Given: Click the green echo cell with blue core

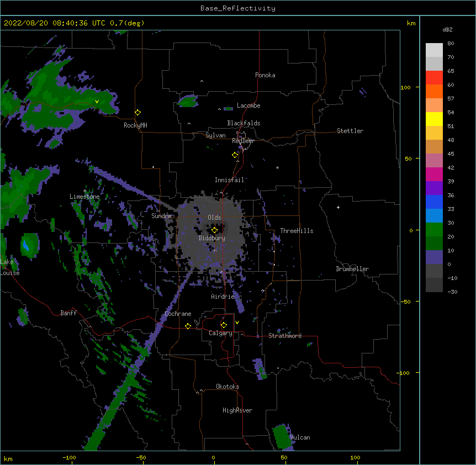Looking at the screenshot, I should [x=30, y=246].
